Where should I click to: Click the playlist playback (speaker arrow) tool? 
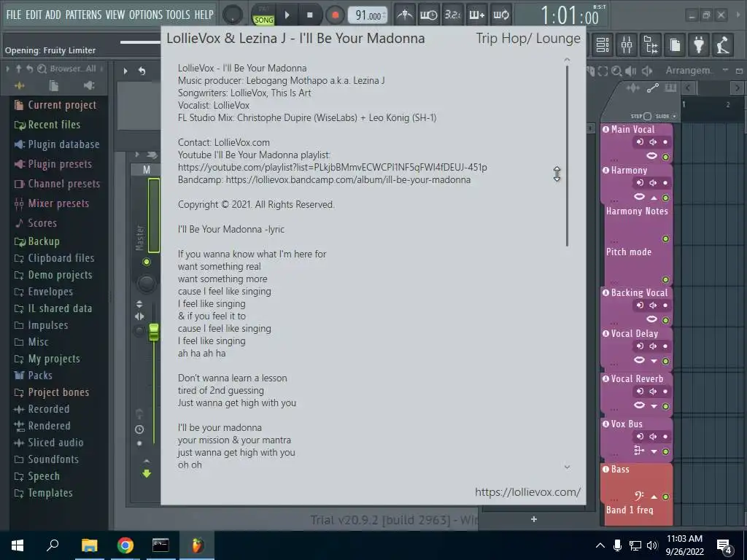[647, 71]
